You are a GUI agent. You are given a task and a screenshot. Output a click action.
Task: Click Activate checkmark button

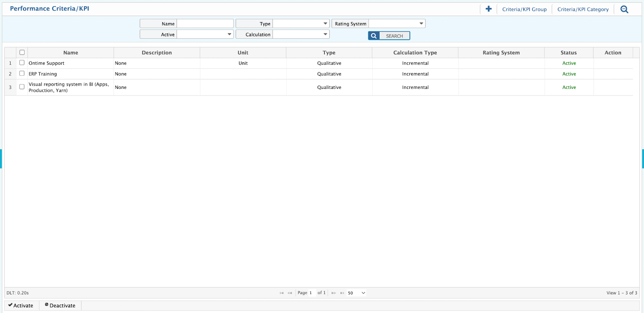pyautogui.click(x=21, y=305)
